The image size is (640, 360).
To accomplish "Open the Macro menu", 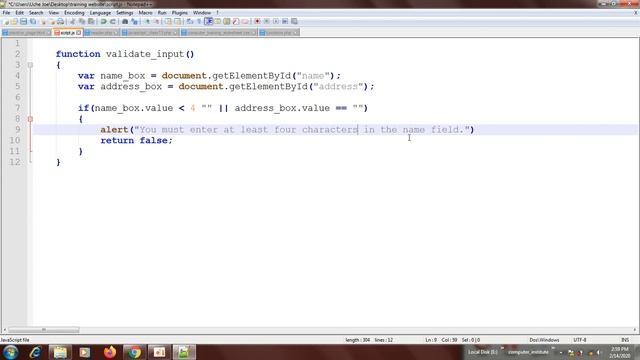I will 145,13.
